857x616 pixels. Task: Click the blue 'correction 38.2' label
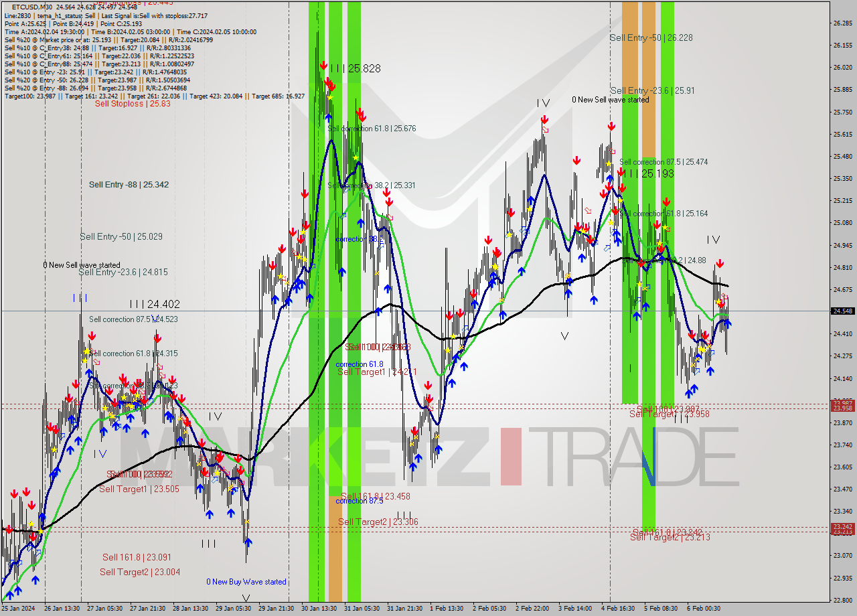click(360, 239)
